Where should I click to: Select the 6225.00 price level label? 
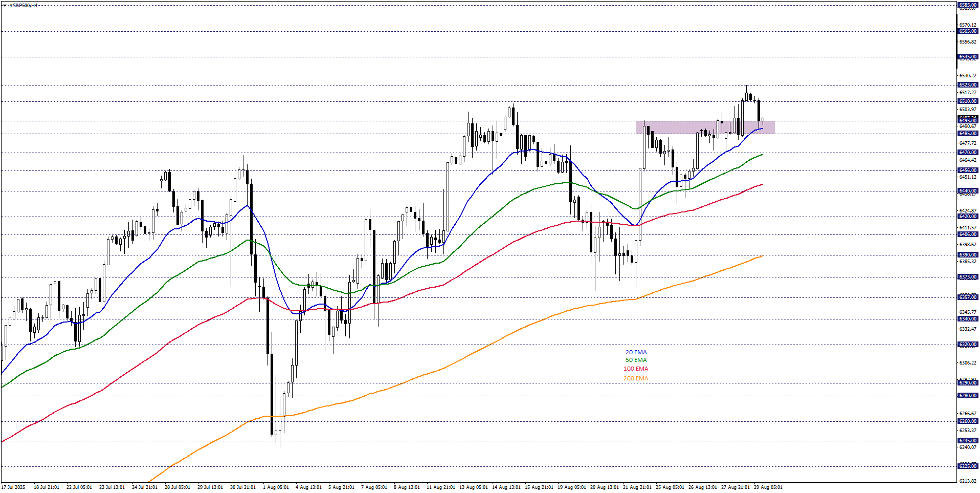968,466
